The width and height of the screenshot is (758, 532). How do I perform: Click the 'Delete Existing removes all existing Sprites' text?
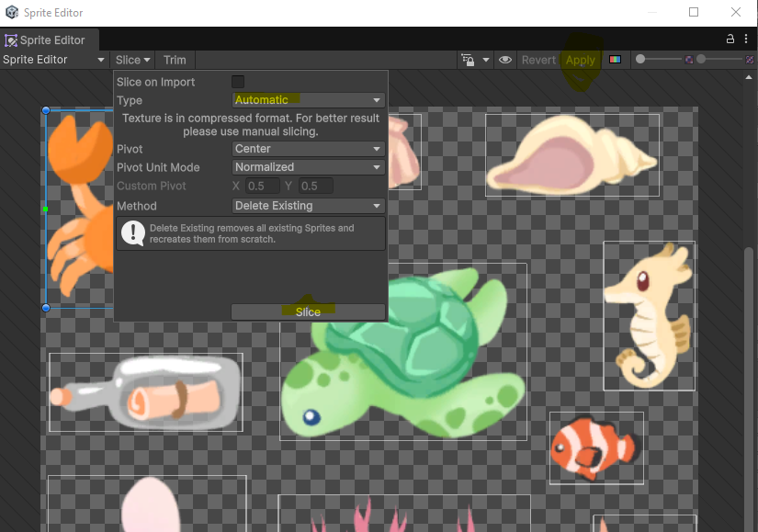coord(252,233)
